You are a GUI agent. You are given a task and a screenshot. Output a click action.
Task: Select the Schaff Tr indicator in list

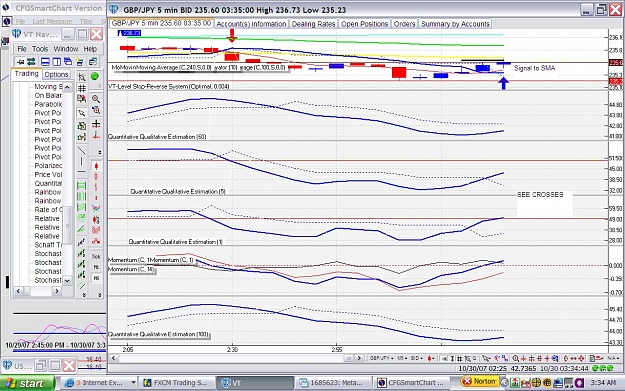(x=48, y=245)
